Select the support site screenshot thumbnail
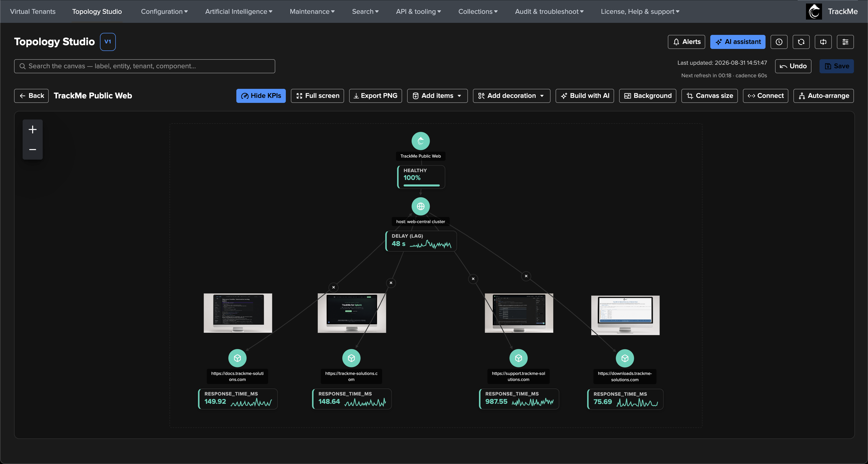This screenshot has height=464, width=868. click(519, 313)
